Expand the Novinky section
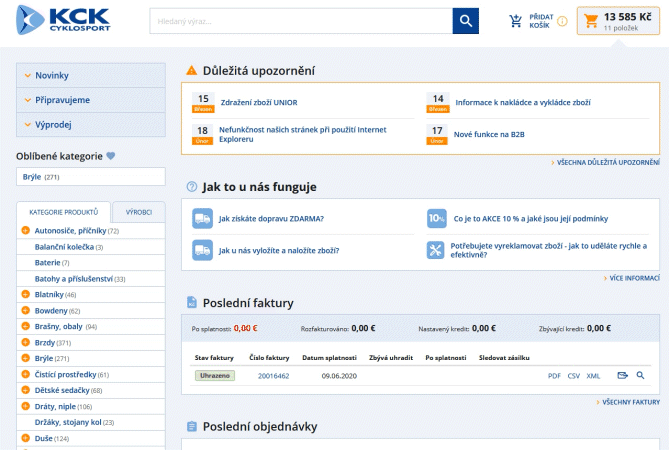669x450 pixels. 90,75
